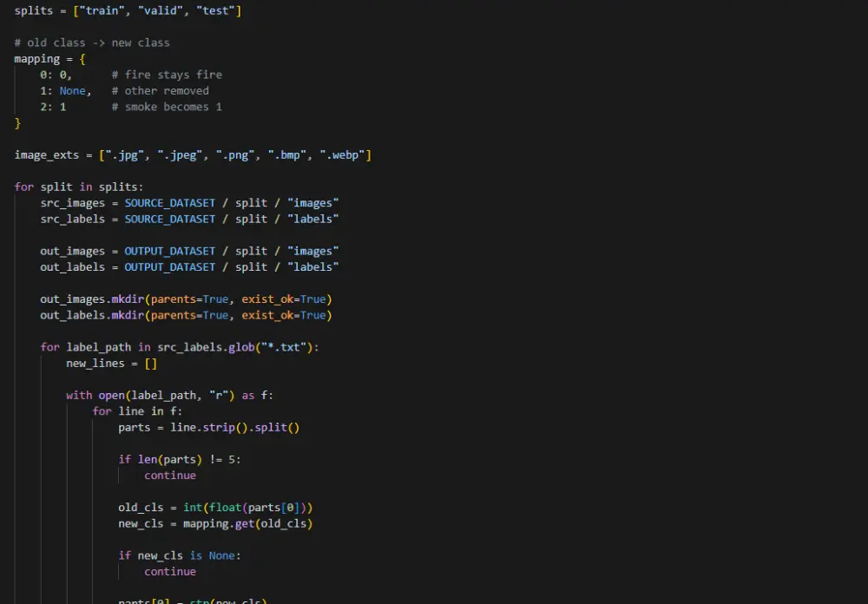Click the ".webp" extension string
This screenshot has height=604, width=868.
pyautogui.click(x=343, y=155)
